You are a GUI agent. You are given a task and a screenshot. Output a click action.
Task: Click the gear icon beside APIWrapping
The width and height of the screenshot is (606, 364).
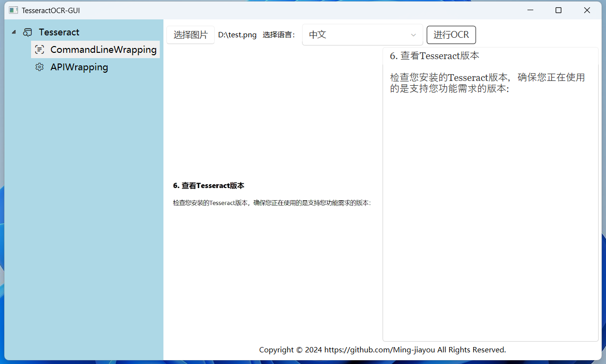tap(39, 67)
